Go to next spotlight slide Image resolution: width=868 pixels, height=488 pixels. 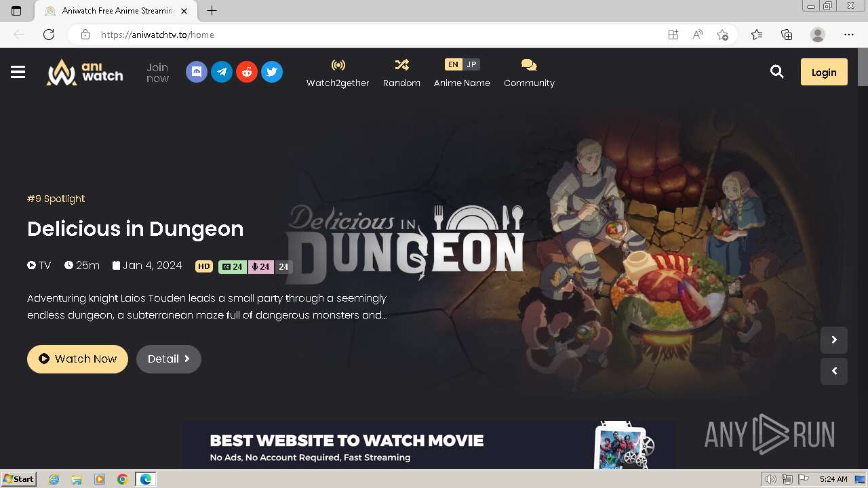[x=834, y=340]
